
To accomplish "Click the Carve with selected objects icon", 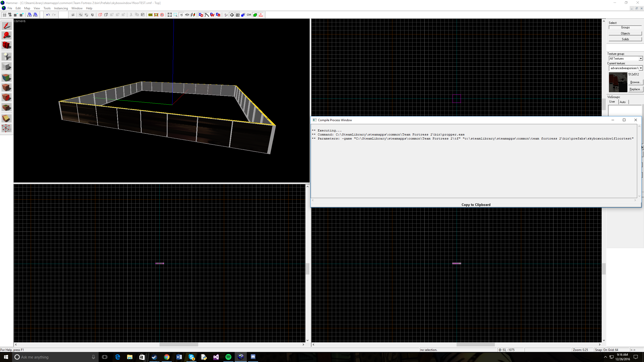I will [x=73, y=15].
